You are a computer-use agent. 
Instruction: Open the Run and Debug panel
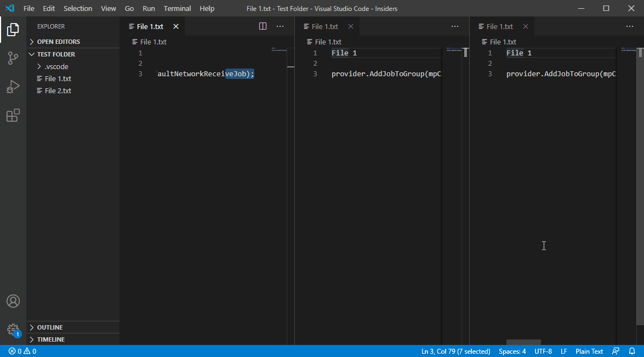click(13, 86)
